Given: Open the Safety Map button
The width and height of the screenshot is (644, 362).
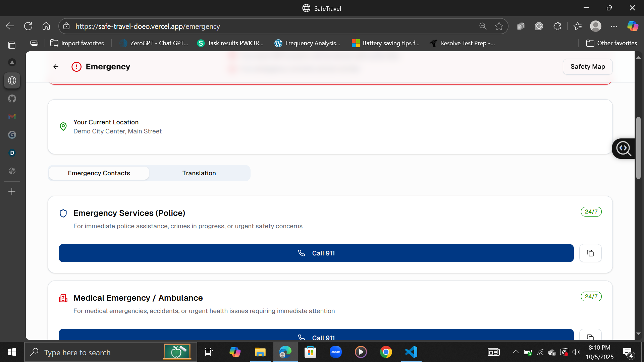Looking at the screenshot, I should (x=587, y=67).
